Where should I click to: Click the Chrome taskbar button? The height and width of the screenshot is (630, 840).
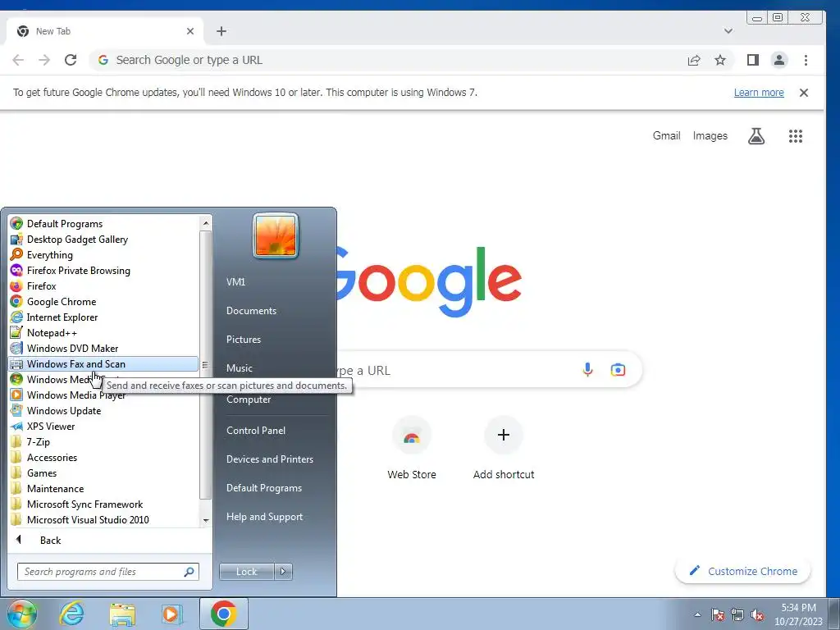pyautogui.click(x=223, y=614)
